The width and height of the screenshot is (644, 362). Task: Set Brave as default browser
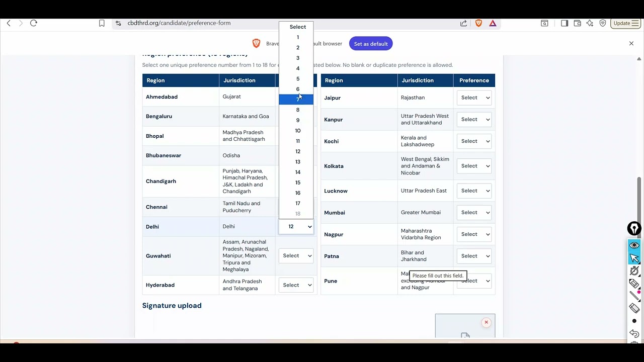[x=371, y=44]
